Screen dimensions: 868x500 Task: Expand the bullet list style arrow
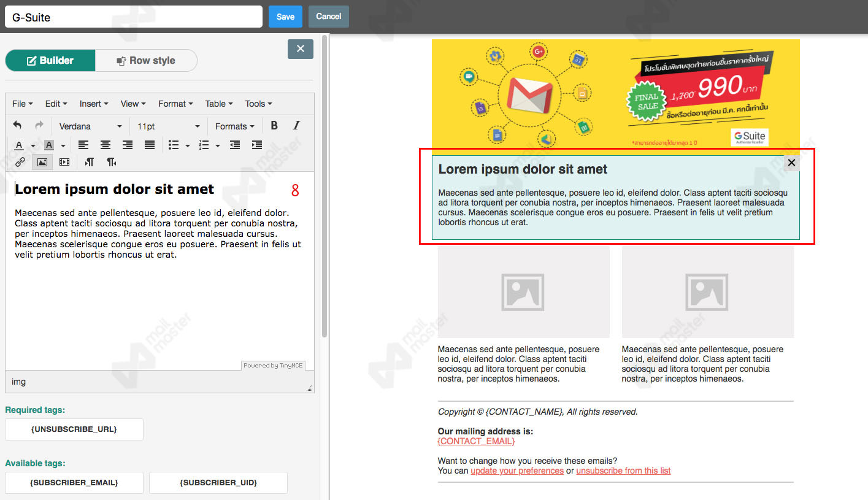[188, 145]
